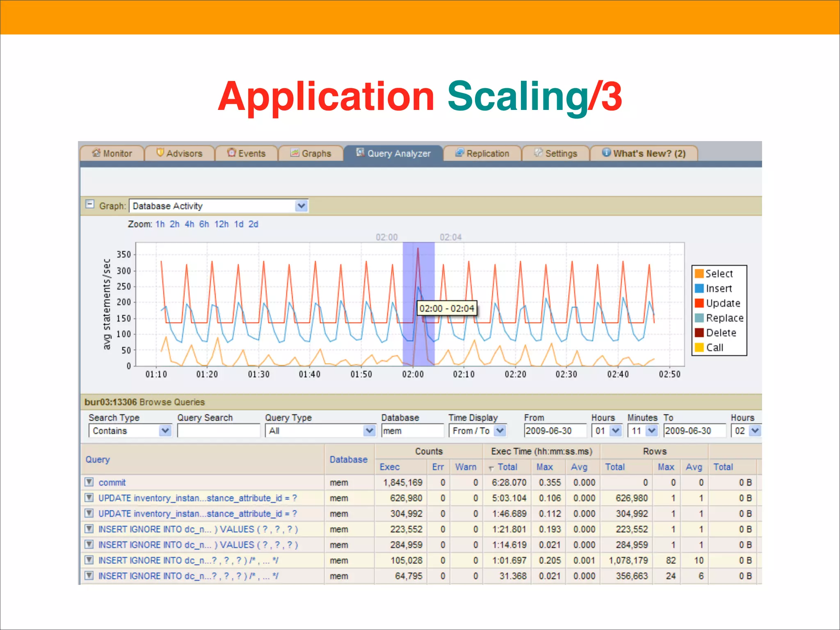
Task: Open the Query Type All dropdown
Action: [320, 431]
